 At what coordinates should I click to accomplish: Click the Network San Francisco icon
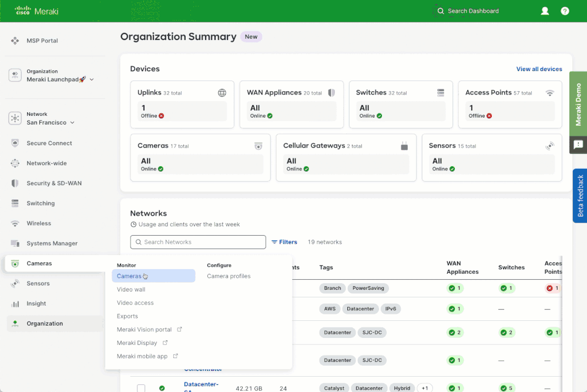click(x=15, y=118)
